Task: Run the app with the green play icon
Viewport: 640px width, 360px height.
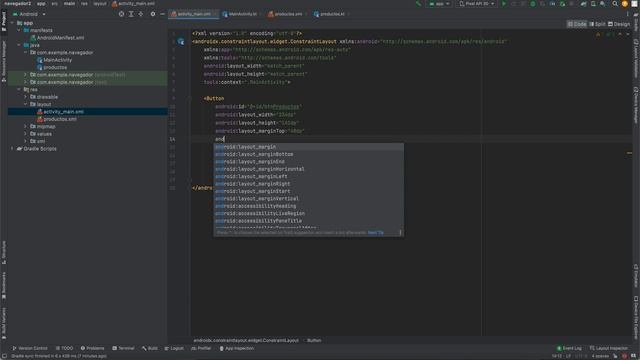Action: 504,4
